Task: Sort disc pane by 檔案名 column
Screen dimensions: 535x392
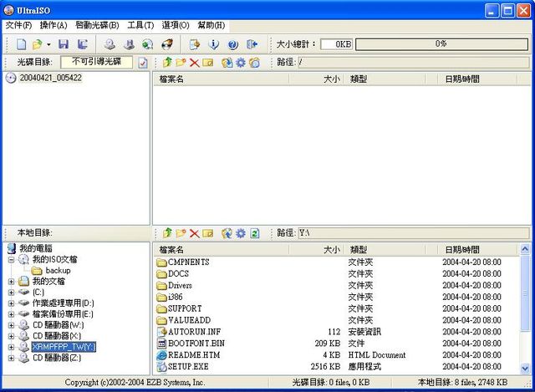Action: (221, 79)
